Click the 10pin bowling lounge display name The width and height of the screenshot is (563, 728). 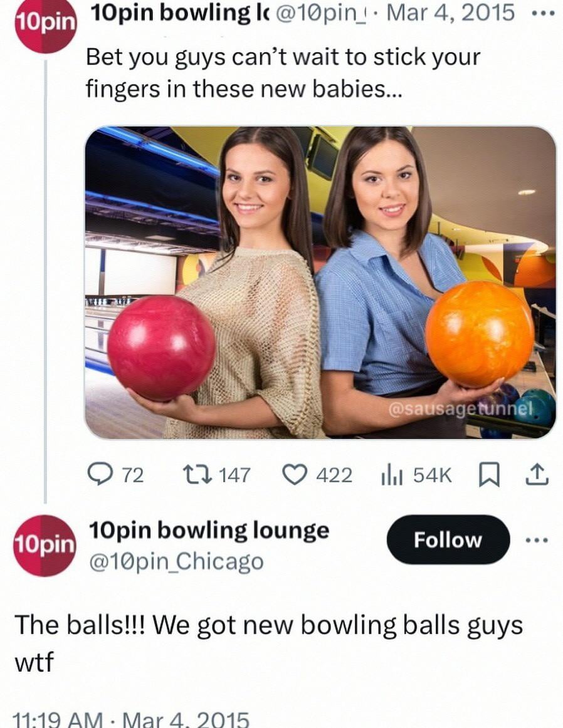(x=209, y=530)
